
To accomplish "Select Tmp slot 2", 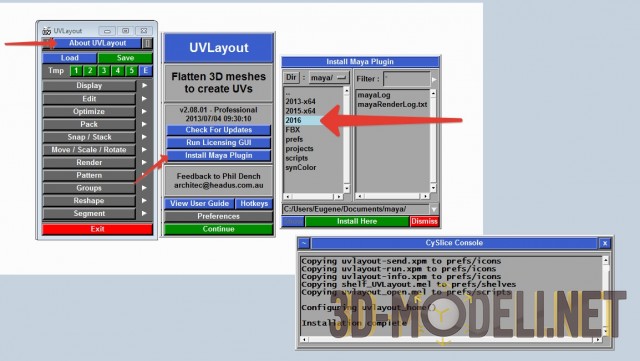I will pos(90,71).
